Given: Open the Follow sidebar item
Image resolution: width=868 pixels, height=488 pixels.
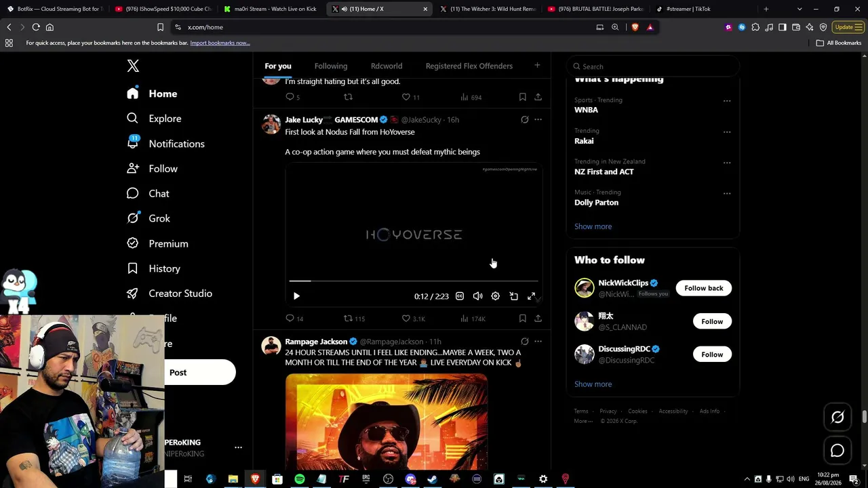Looking at the screenshot, I should pos(152,169).
